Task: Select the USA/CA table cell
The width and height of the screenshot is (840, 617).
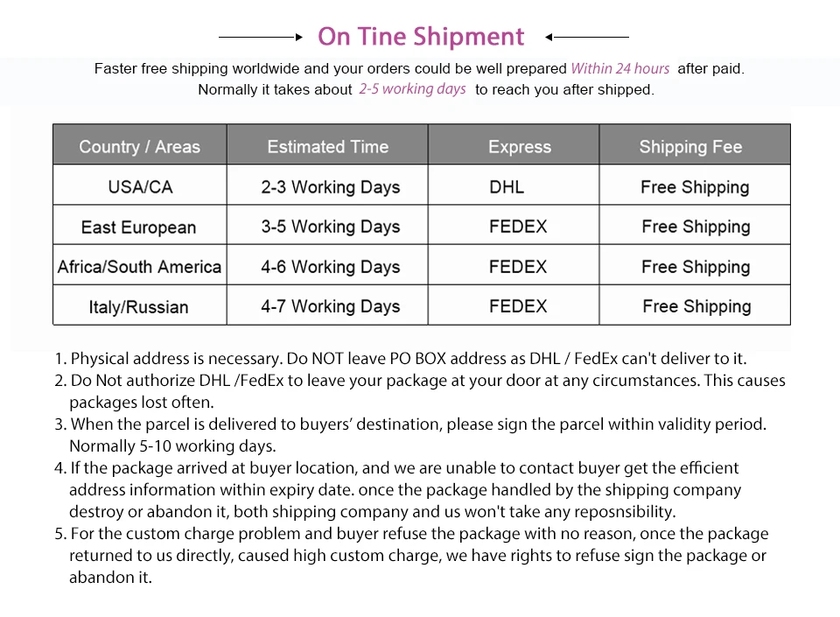Action: 140,185
